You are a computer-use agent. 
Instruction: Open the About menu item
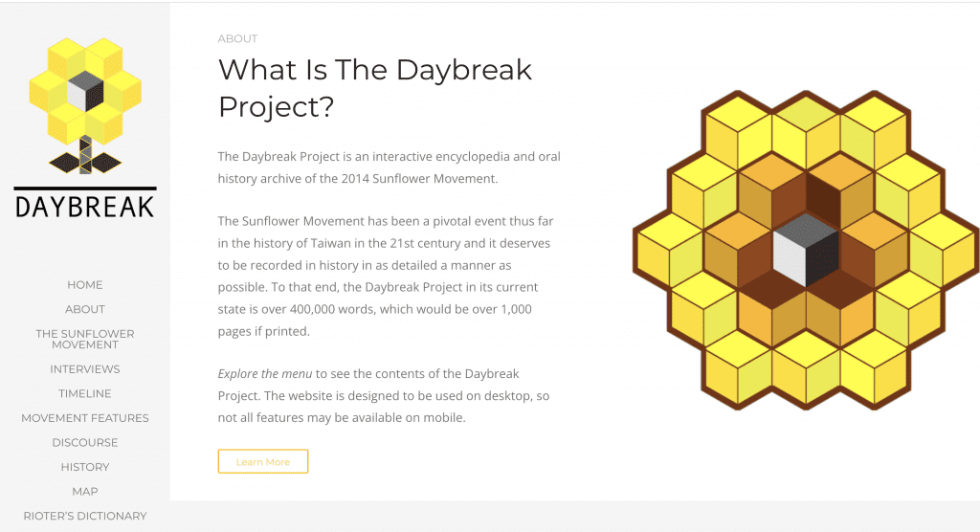(x=85, y=309)
